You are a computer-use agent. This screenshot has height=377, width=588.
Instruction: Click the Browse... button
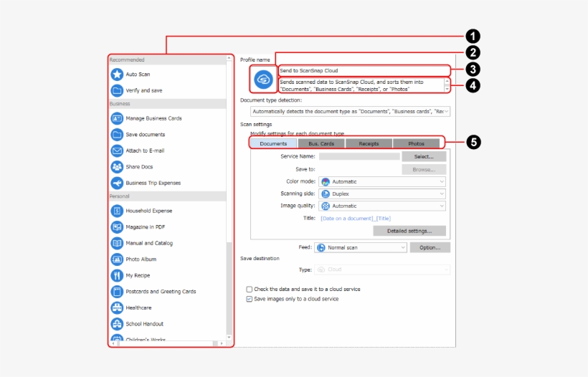click(424, 170)
